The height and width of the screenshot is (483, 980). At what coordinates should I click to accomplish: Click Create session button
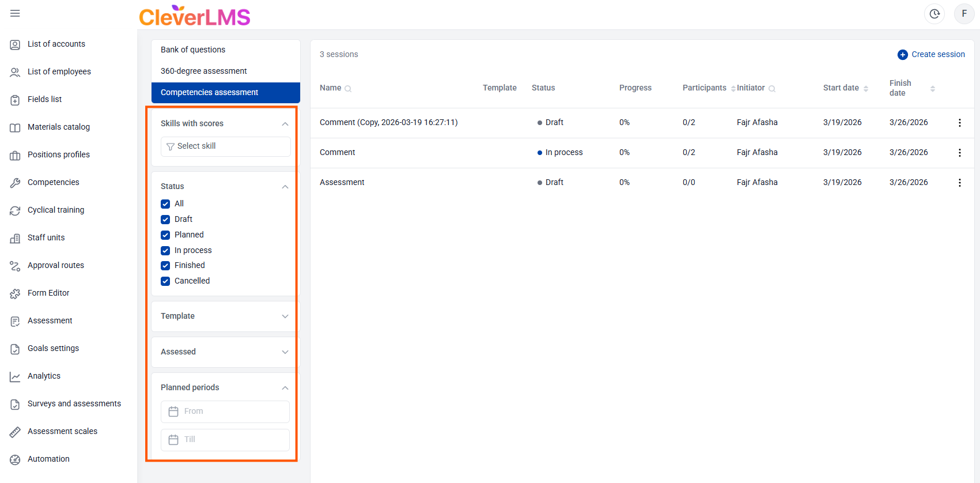931,54
